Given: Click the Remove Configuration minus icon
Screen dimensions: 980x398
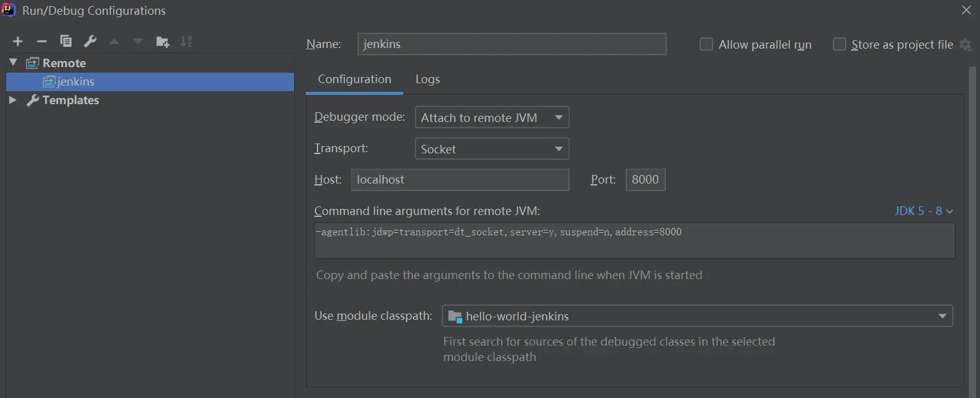Looking at the screenshot, I should click(x=42, y=41).
